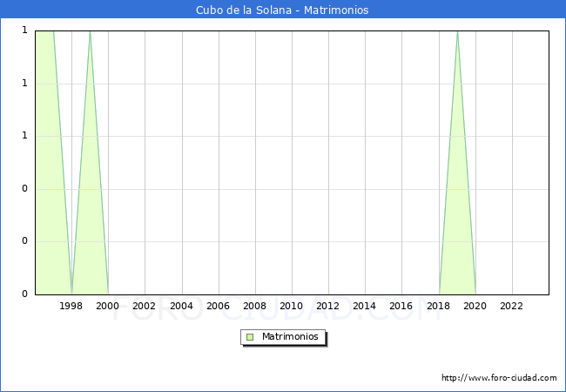This screenshot has height=392, width=566.
Task: Click the 1998 x-axis label
Action: 71,306
